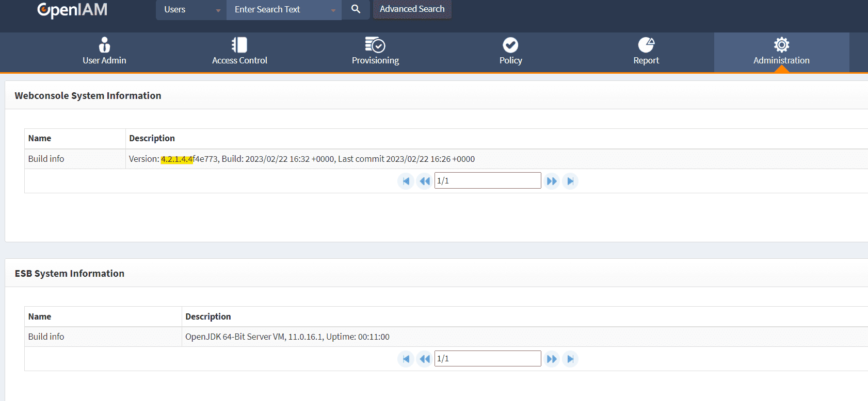Go to next page in Webconsole table
This screenshot has width=868, height=401.
pyautogui.click(x=552, y=181)
